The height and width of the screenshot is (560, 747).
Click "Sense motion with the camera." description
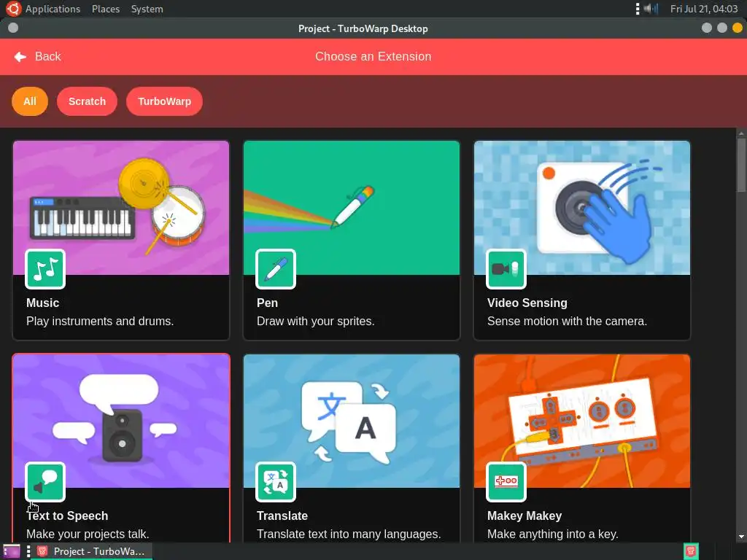click(x=567, y=321)
